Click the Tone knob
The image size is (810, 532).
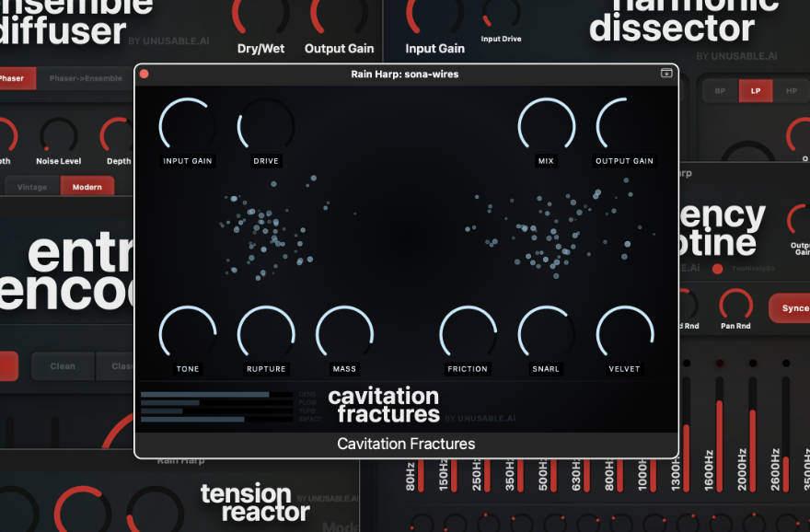188,333
